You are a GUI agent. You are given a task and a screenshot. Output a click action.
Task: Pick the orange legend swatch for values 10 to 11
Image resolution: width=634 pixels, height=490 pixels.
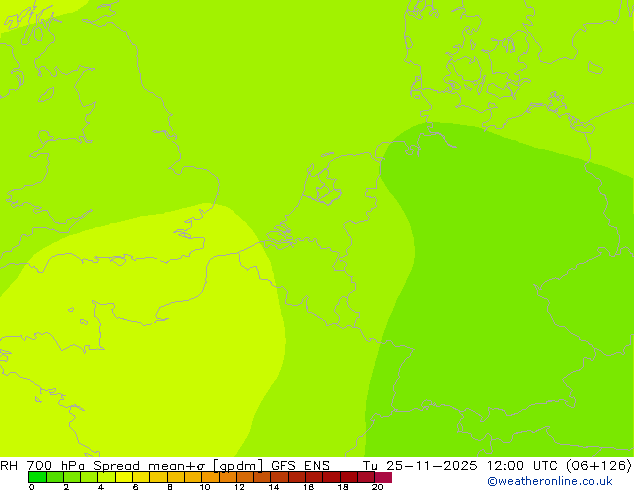tap(210, 477)
